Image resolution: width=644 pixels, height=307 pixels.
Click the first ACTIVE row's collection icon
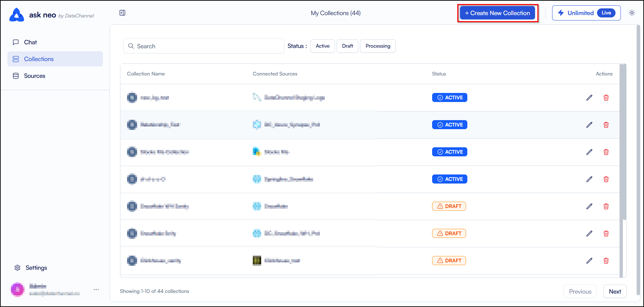point(132,98)
